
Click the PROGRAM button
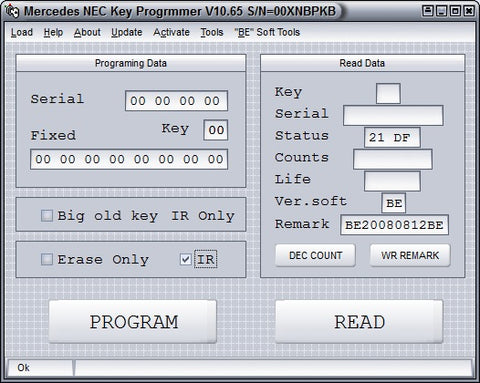coord(133,322)
